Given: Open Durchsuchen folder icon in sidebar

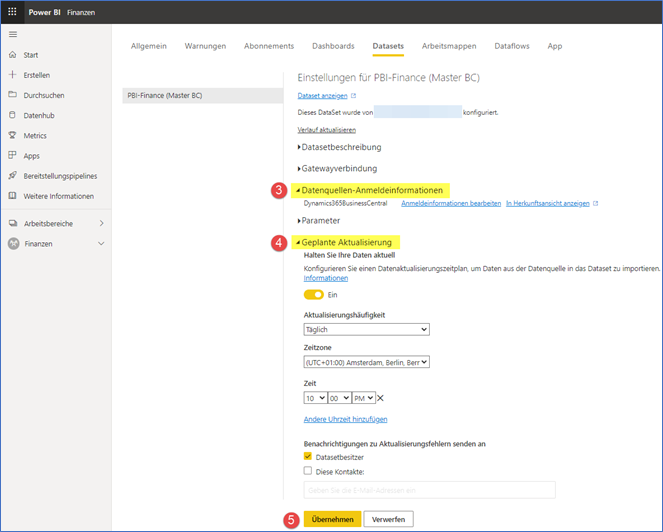Looking at the screenshot, I should tap(12, 95).
